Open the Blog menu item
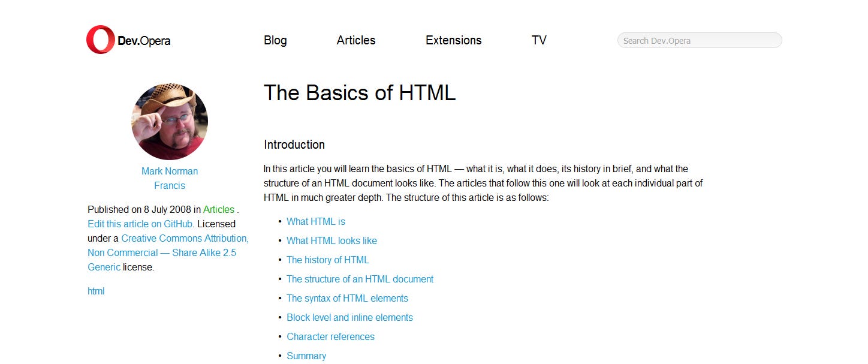 tap(275, 40)
